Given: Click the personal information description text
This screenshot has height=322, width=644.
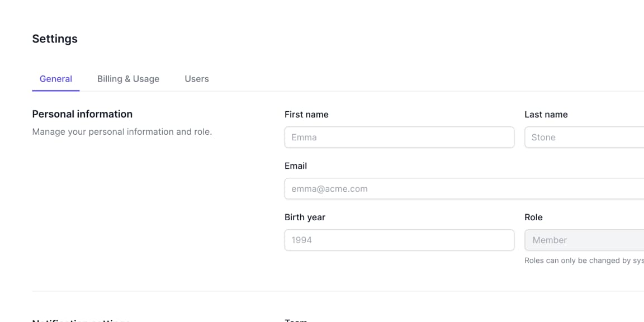Looking at the screenshot, I should click(x=122, y=131).
